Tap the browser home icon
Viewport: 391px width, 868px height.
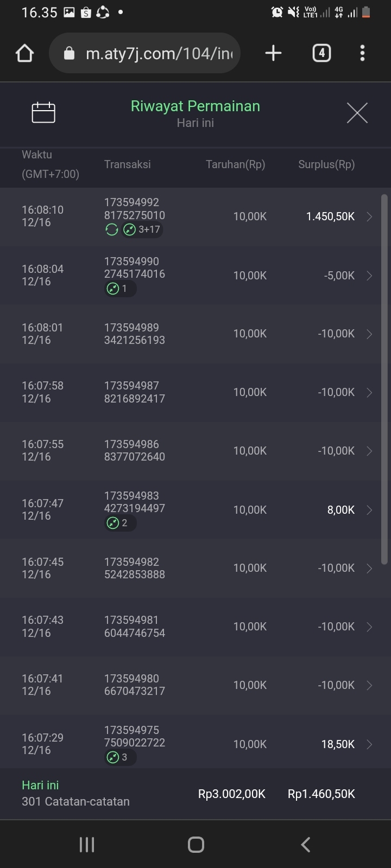click(25, 53)
